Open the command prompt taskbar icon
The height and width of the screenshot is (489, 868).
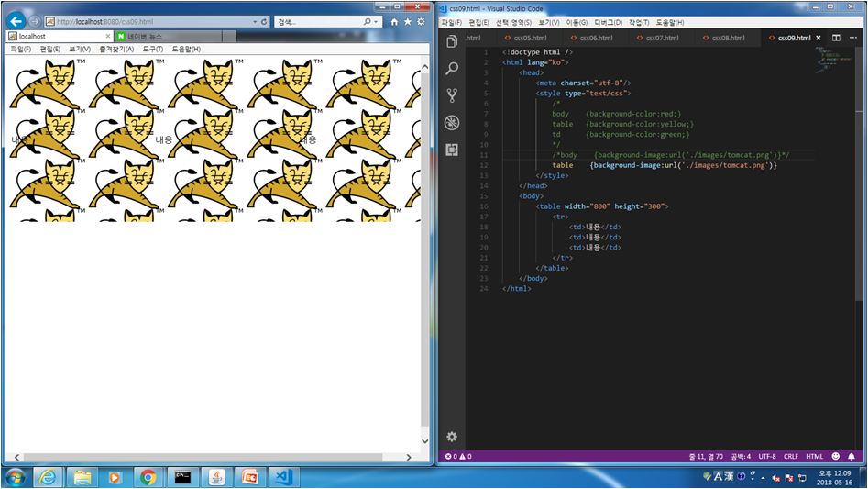pos(182,477)
